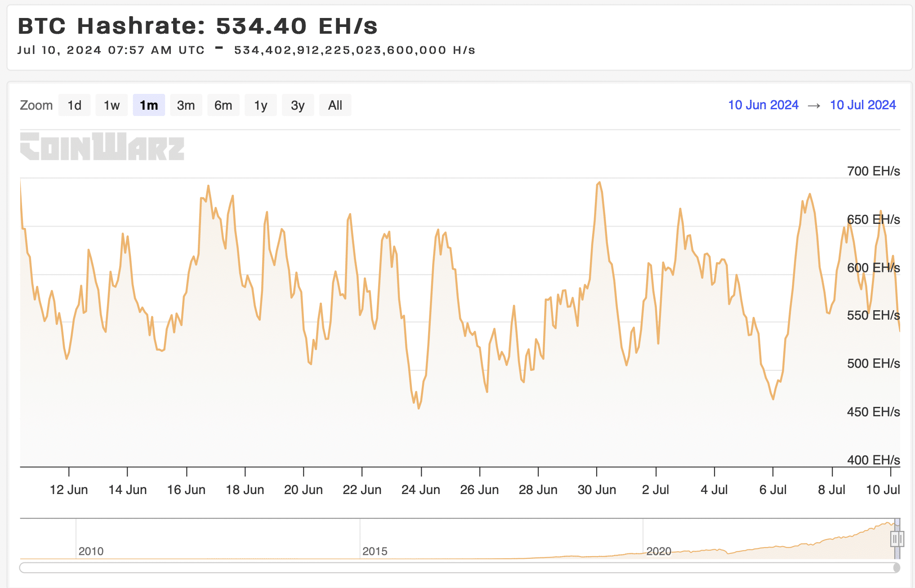The height and width of the screenshot is (588, 915).
Task: Choose the 3y zoom range
Action: coord(298,105)
